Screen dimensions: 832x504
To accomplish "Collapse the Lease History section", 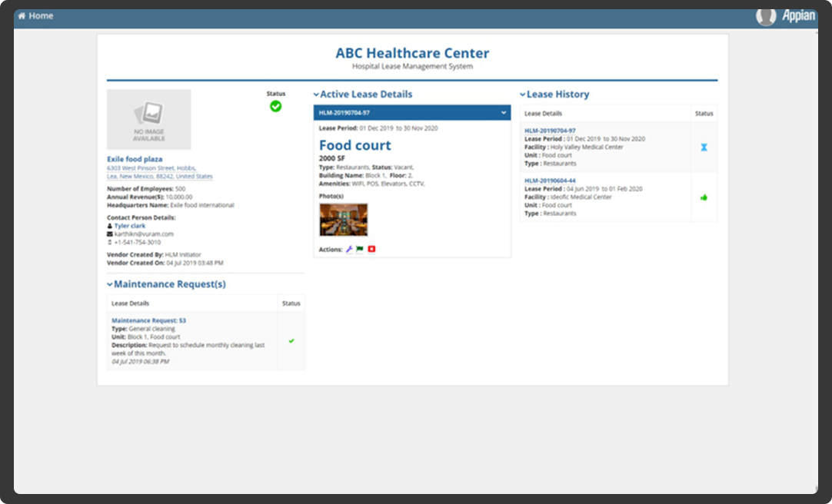I will tap(523, 94).
